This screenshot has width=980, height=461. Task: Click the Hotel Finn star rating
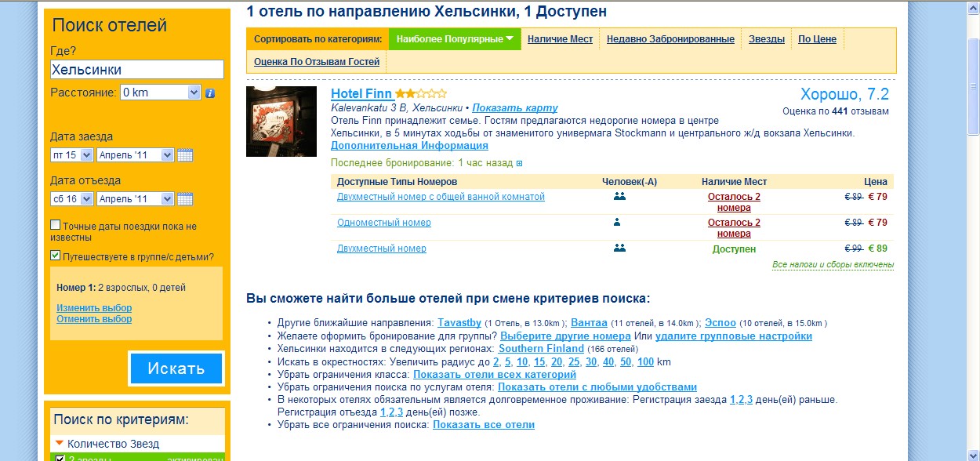click(x=420, y=95)
